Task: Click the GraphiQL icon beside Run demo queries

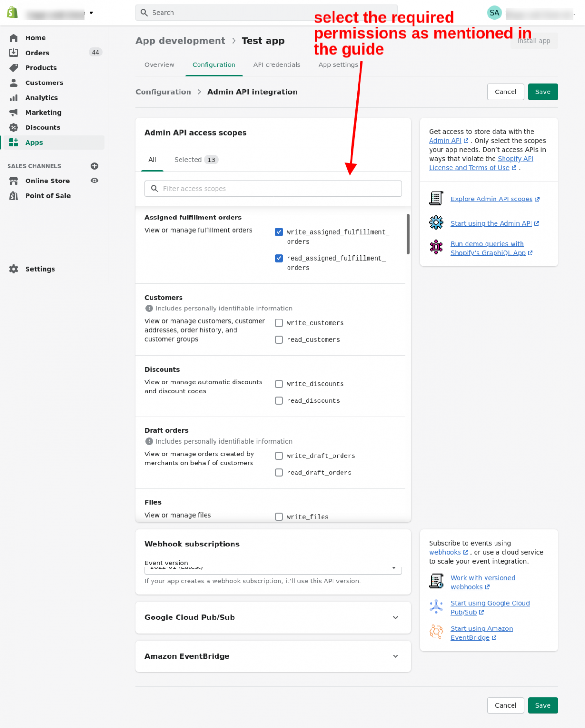Action: coord(436,247)
